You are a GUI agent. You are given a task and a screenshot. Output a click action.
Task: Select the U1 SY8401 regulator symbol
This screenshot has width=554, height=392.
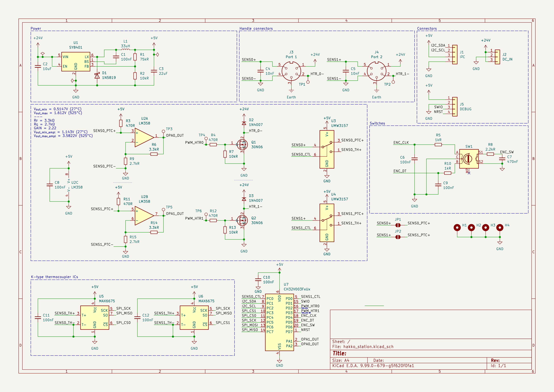(75, 62)
